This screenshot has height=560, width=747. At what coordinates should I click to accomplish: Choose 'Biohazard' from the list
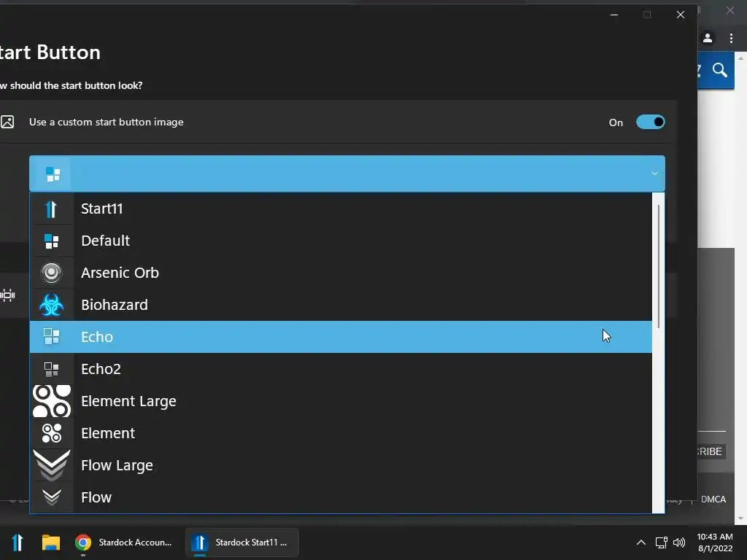(115, 305)
